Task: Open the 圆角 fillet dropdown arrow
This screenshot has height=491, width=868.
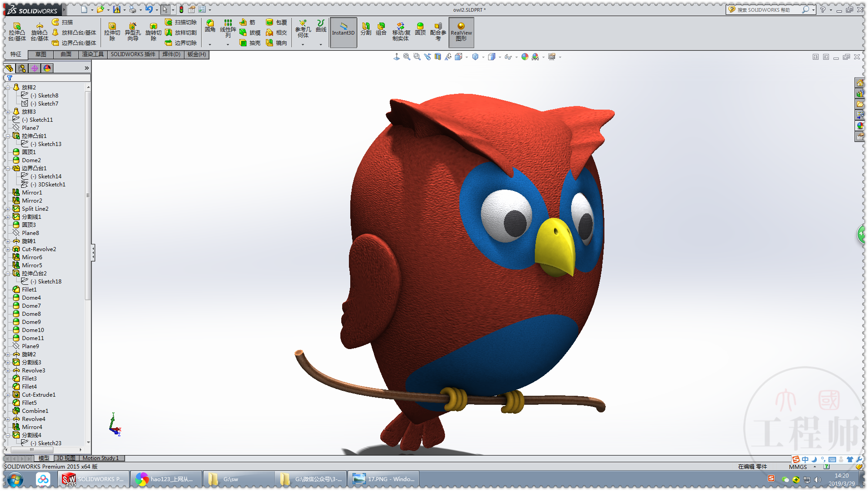Action: [x=210, y=44]
